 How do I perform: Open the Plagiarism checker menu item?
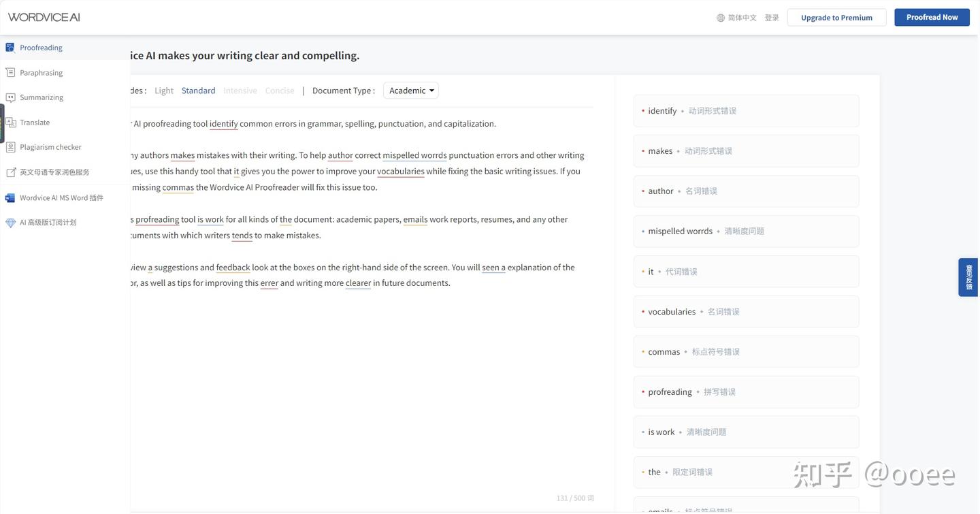[x=50, y=147]
